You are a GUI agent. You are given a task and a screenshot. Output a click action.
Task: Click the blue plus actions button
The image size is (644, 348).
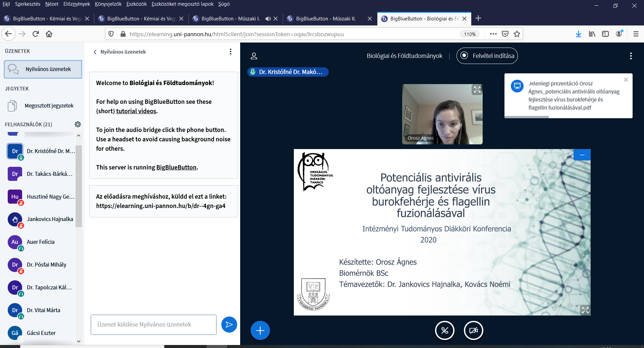point(260,331)
